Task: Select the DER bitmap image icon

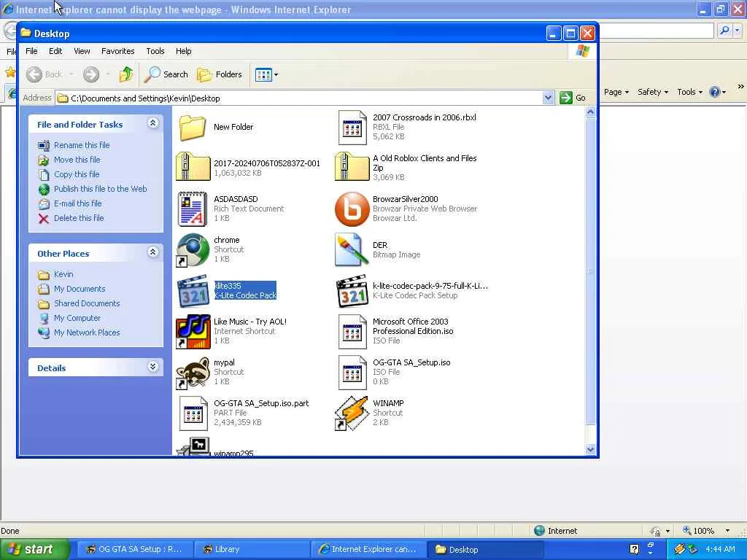Action: tap(352, 249)
